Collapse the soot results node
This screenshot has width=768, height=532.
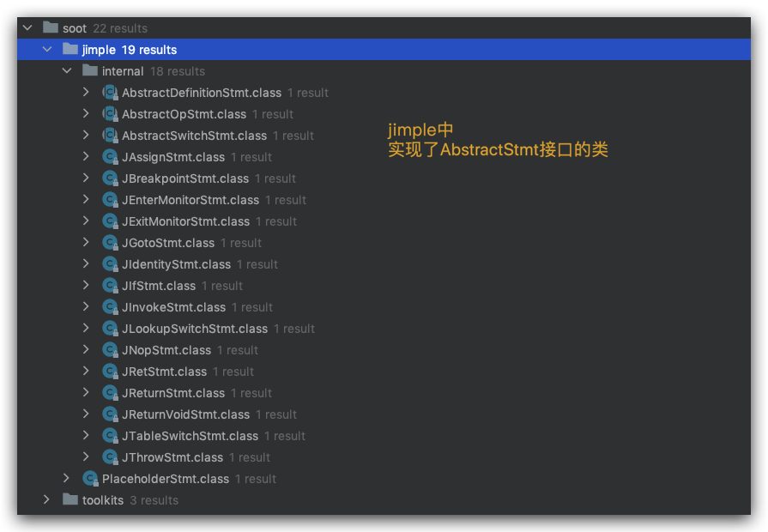tap(27, 28)
